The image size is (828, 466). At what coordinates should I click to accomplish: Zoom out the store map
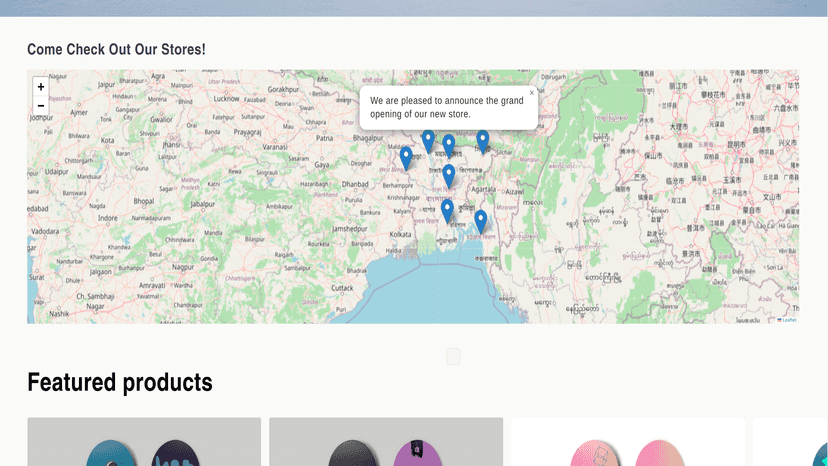41,106
